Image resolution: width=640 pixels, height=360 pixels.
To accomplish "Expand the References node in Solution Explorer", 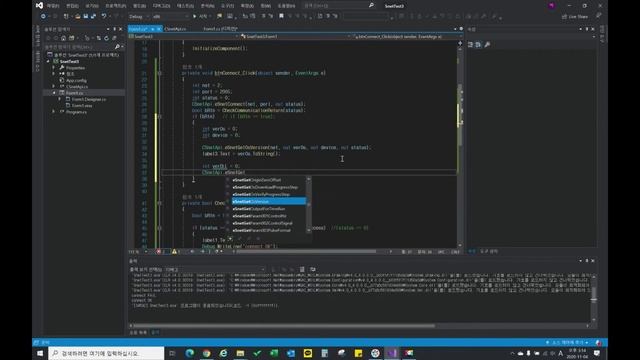I will (53, 74).
